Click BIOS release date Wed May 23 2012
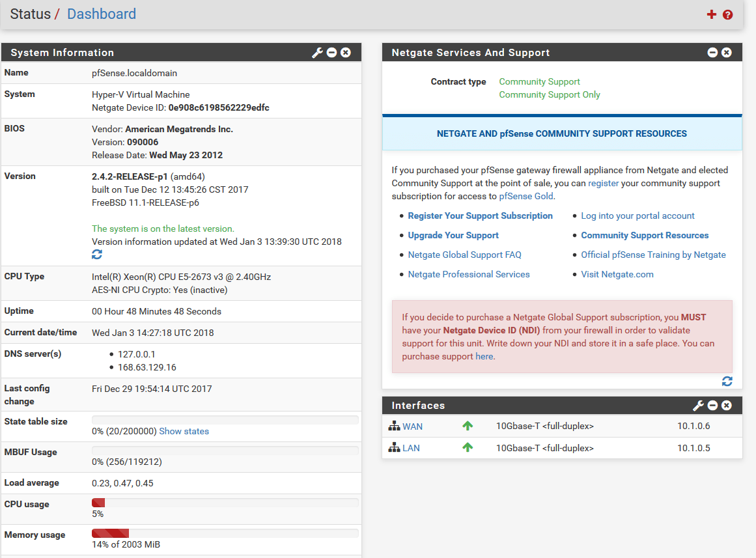The width and height of the screenshot is (756, 558). click(186, 156)
